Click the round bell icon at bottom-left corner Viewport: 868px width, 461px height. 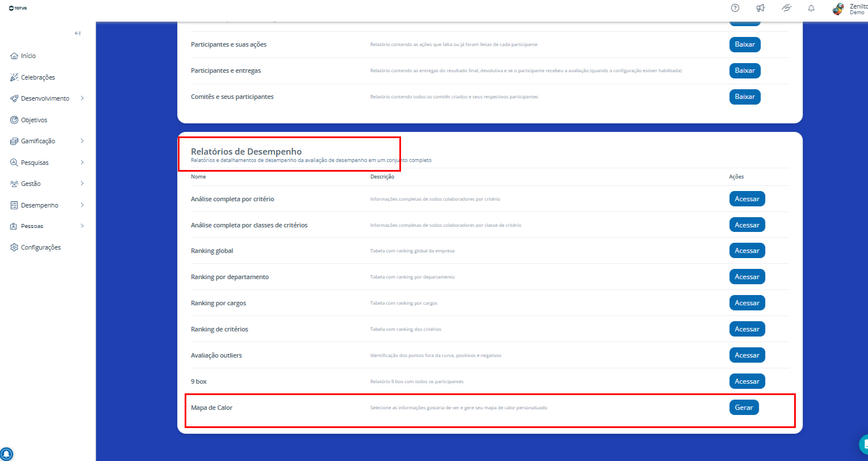coord(6,454)
